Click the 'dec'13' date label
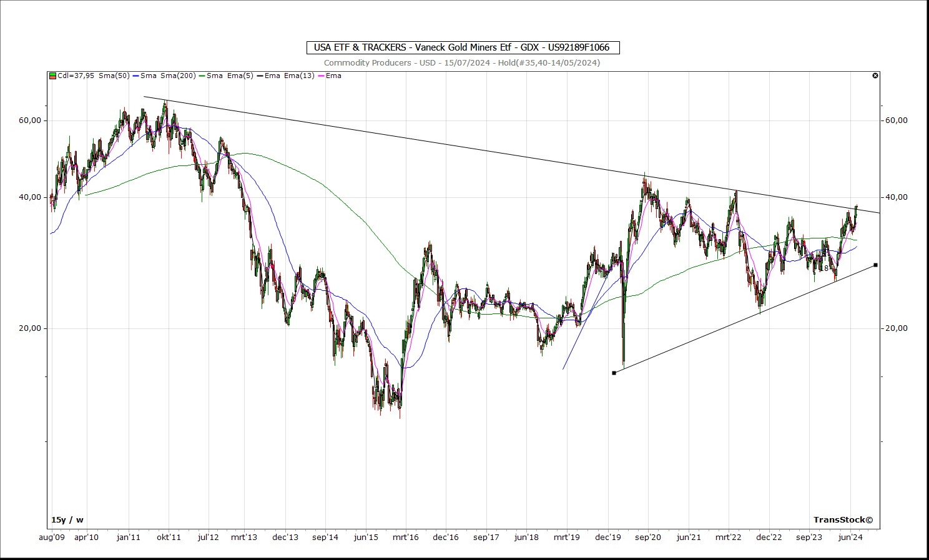Screen dimensions: 929x560 click(x=285, y=537)
